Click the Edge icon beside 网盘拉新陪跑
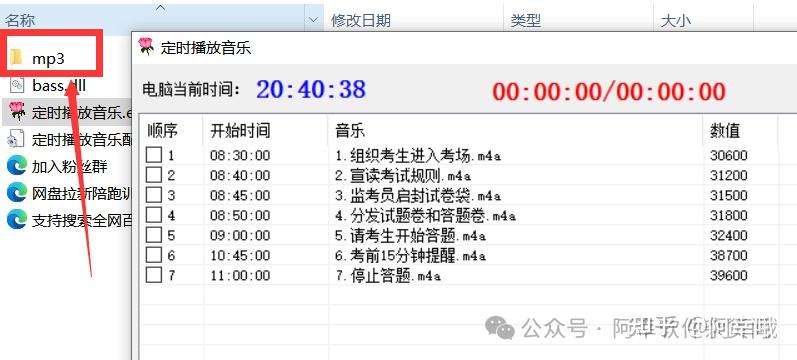The height and width of the screenshot is (360, 797). click(17, 193)
